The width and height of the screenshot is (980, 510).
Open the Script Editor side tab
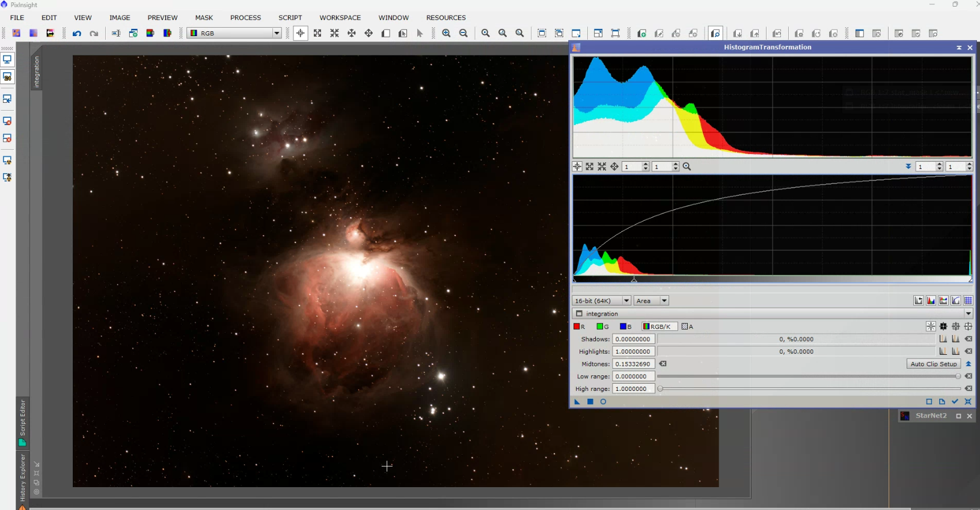23,422
